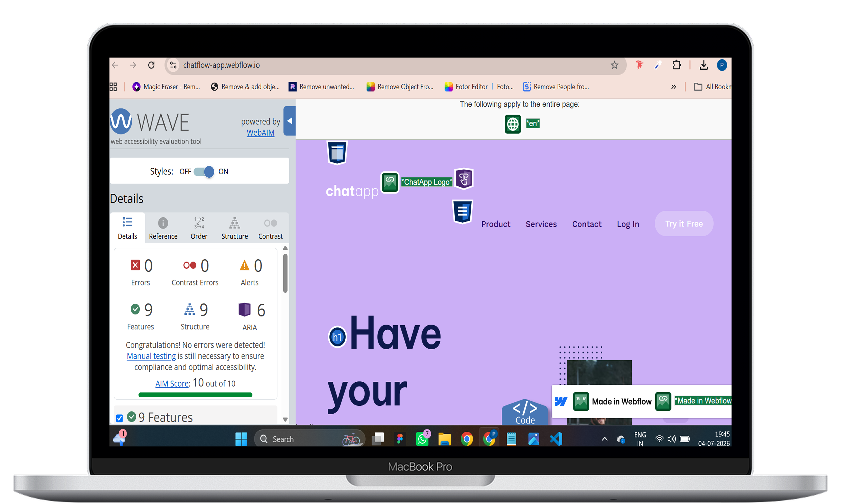Open the volume control in system tray

point(671,439)
